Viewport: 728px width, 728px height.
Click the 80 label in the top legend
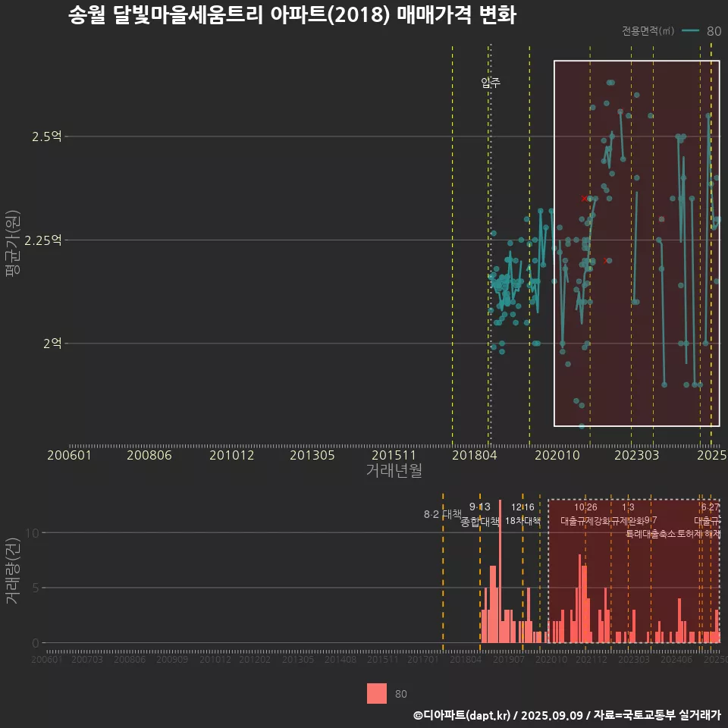pyautogui.click(x=714, y=31)
